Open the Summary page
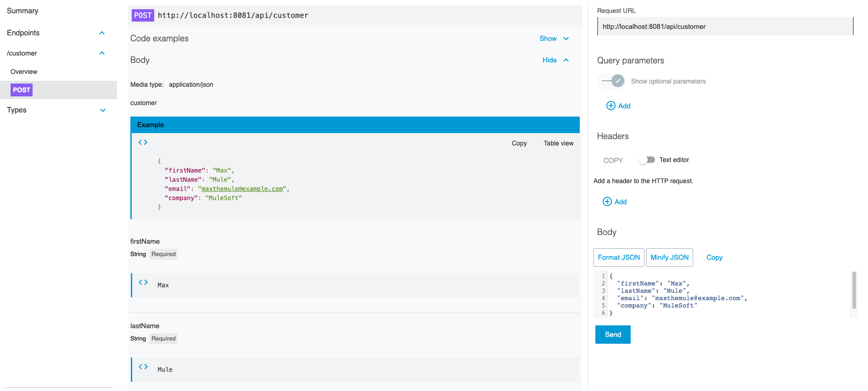Image resolution: width=868 pixels, height=391 pixels. pos(22,11)
